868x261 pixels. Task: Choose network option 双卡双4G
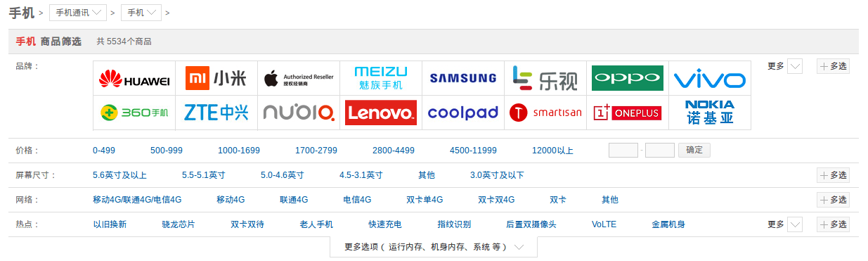tap(496, 200)
